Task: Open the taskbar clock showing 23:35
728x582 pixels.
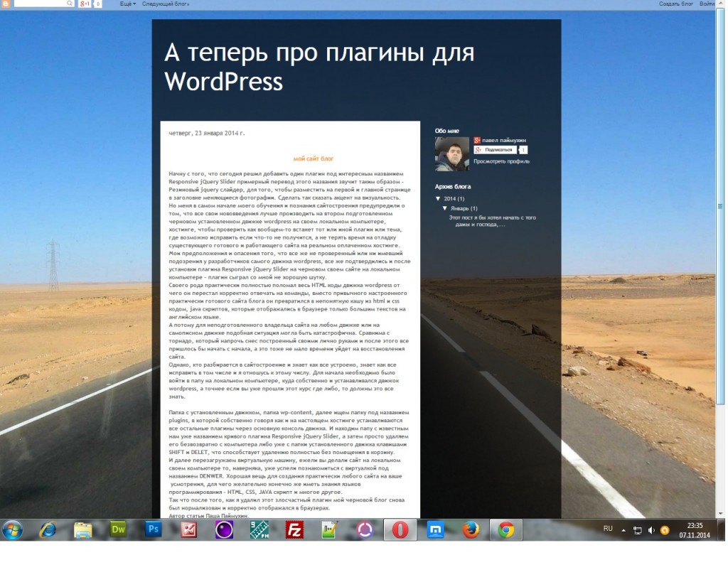Action: coord(695,530)
